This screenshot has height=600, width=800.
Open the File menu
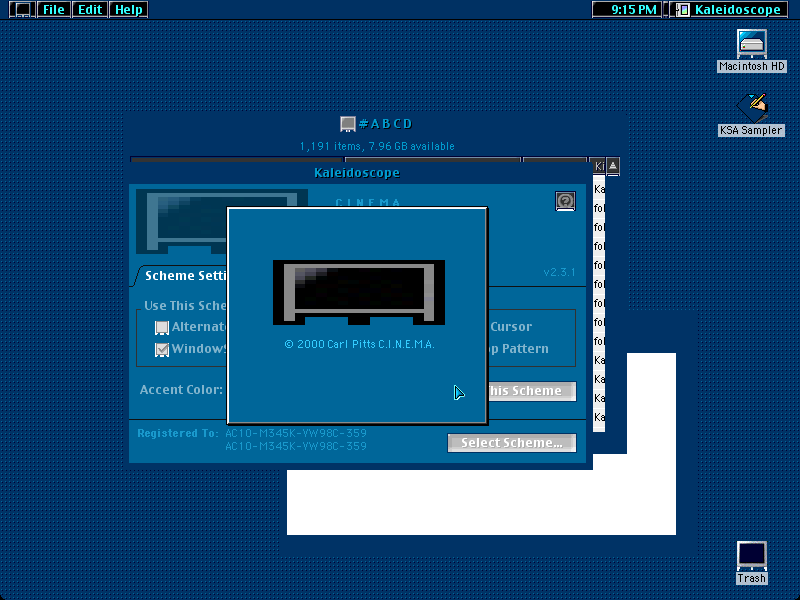tap(54, 9)
